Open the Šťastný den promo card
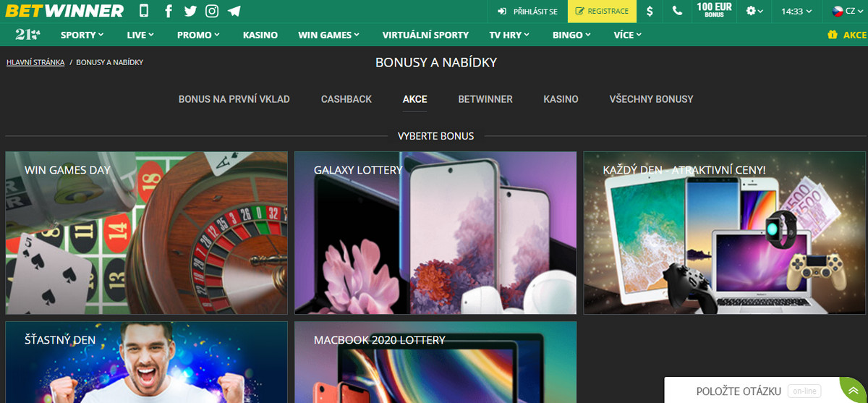Screen dimensions: 868x403 coord(146,362)
